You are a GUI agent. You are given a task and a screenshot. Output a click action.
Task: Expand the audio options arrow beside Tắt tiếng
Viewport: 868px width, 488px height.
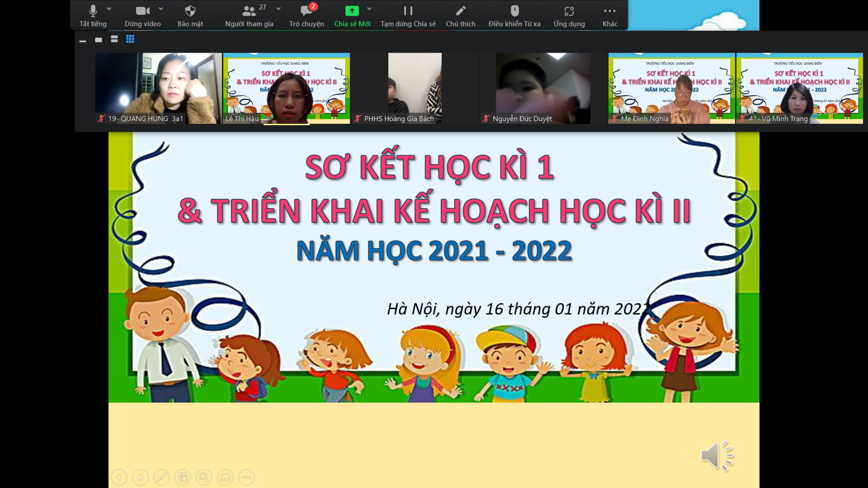[109, 9]
